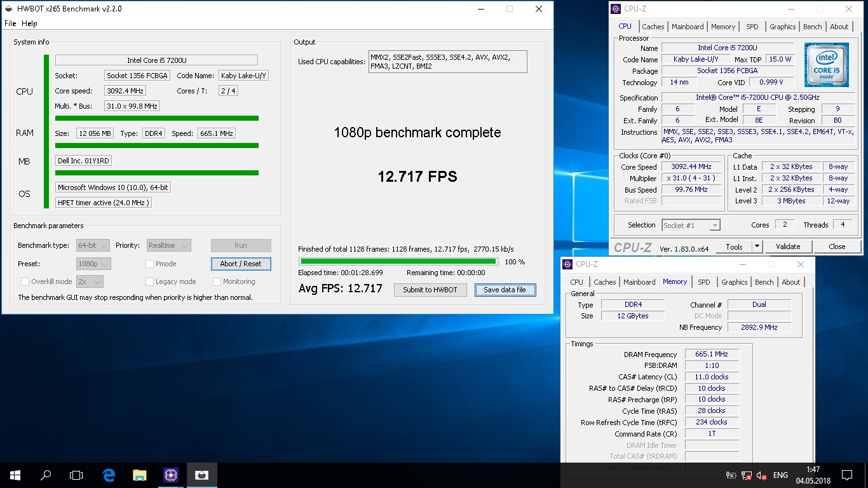Click ENG language indicator in tray

point(780,475)
